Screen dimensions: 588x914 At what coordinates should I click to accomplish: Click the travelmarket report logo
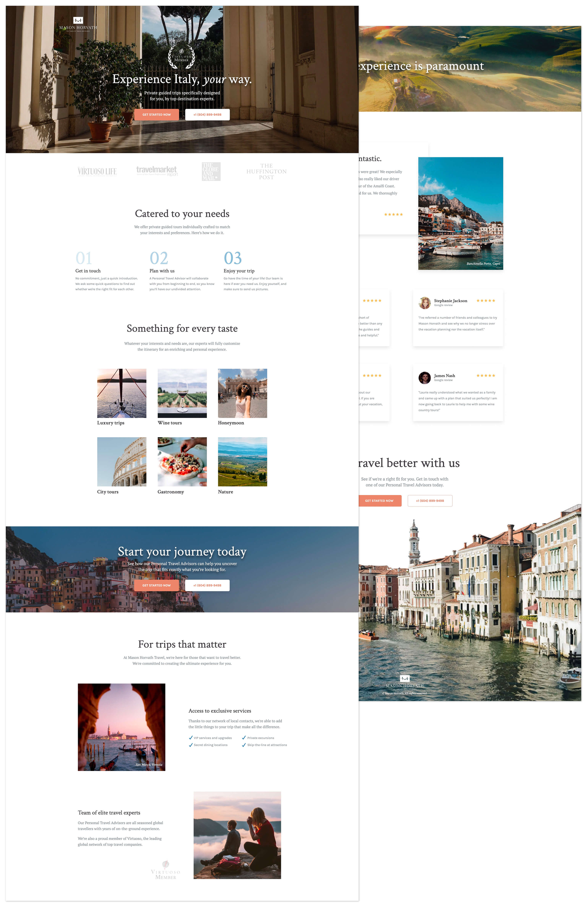[x=157, y=171]
